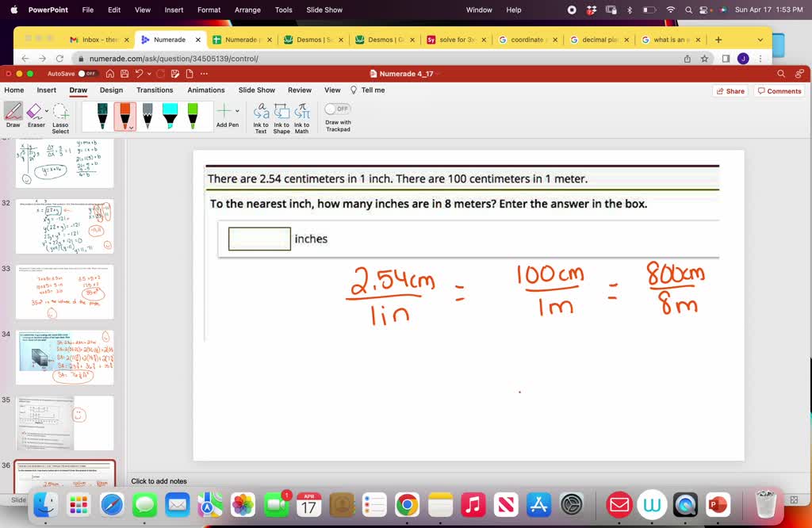Pick the green pen color
The image size is (812, 528).
193,113
